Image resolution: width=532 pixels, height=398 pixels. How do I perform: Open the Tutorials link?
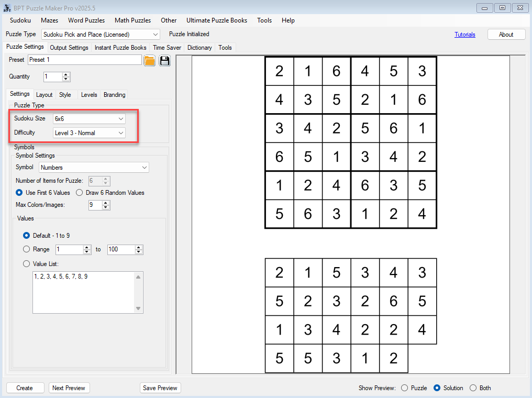coord(464,35)
